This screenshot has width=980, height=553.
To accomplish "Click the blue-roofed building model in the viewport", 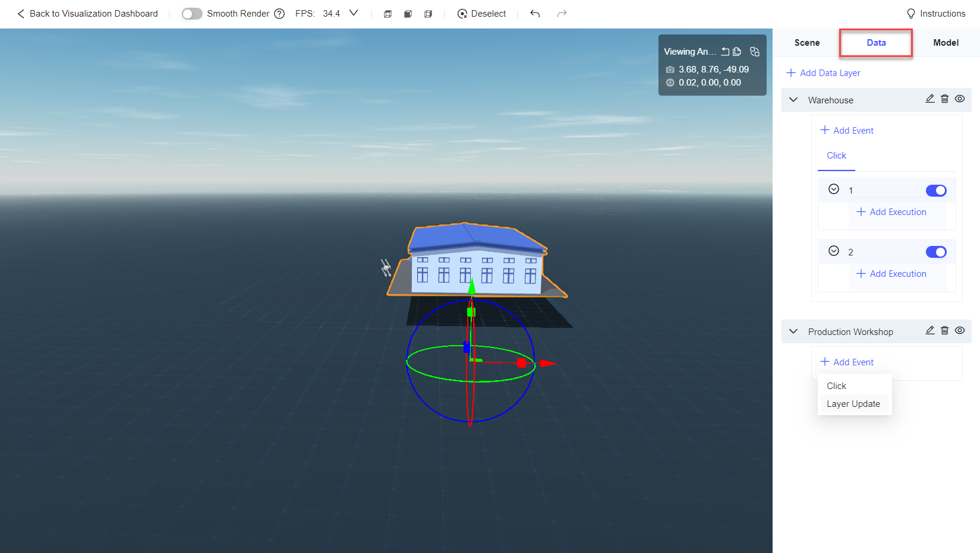I will click(x=477, y=260).
